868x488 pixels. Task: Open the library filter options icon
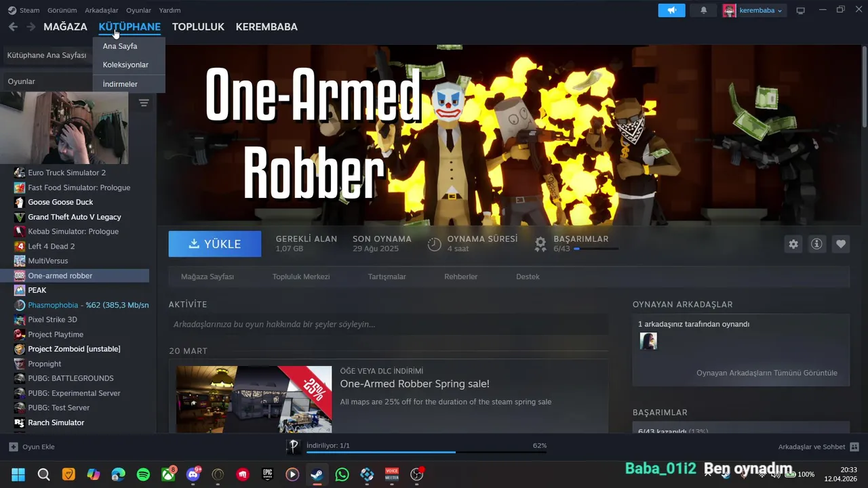(x=144, y=103)
